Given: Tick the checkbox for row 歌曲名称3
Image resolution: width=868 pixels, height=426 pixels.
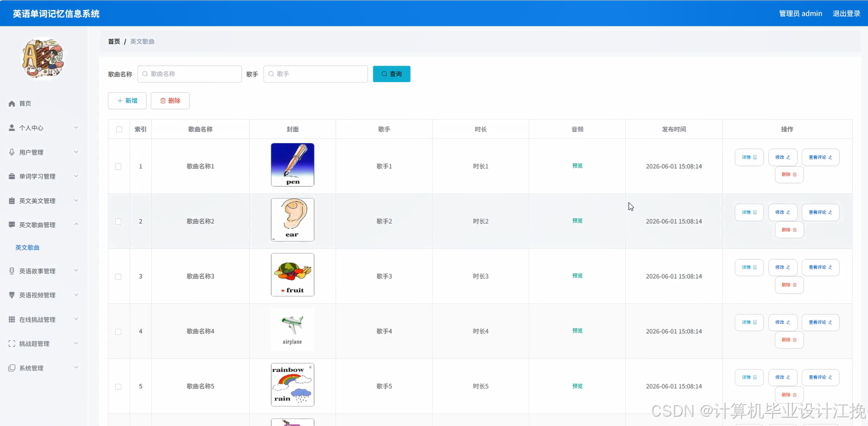Looking at the screenshot, I should coord(118,276).
